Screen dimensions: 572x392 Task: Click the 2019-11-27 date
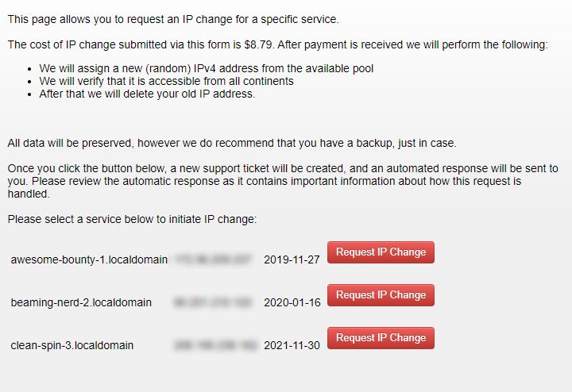[292, 259]
